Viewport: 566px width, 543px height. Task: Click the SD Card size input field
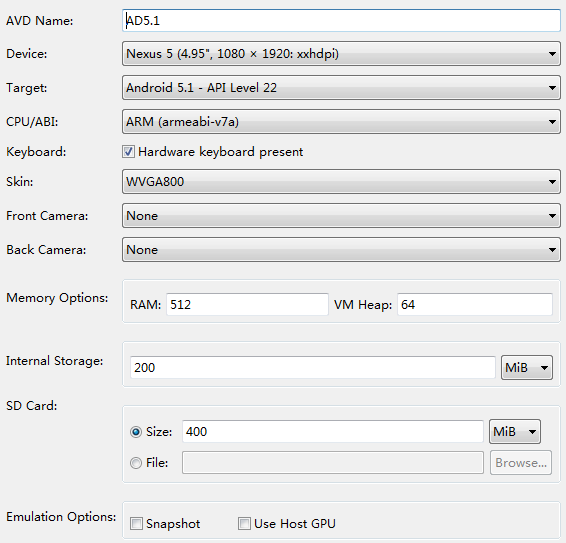click(333, 431)
